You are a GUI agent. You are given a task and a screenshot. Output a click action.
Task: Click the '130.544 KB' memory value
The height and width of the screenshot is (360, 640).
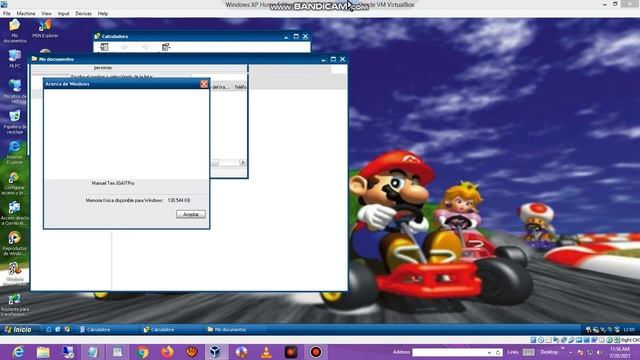179,200
